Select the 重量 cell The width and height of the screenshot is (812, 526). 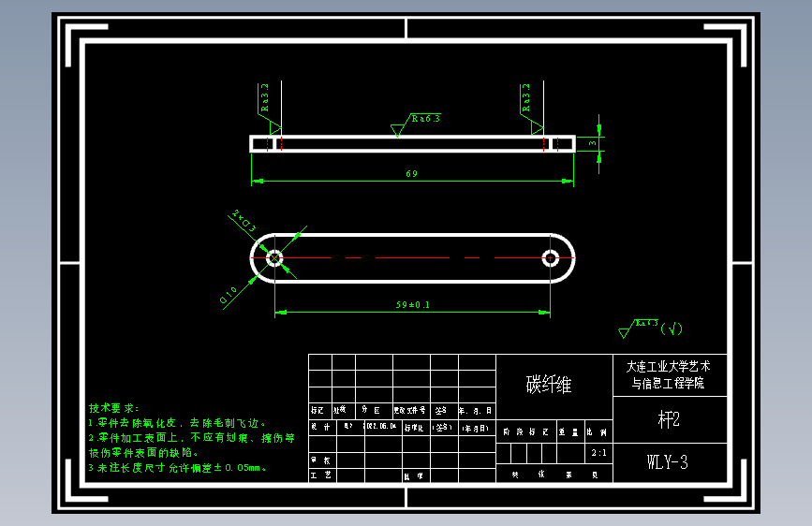pos(568,432)
